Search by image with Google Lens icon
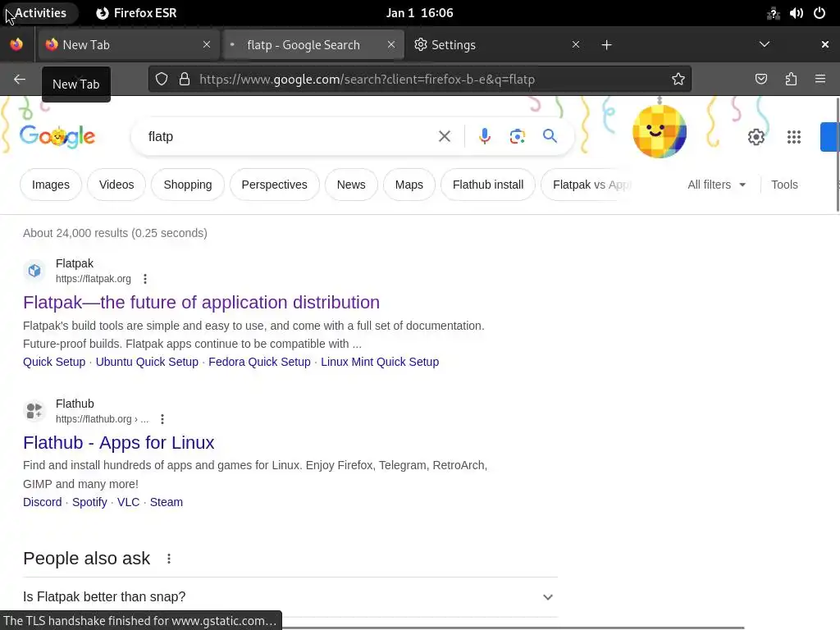This screenshot has width=840, height=630. [517, 137]
